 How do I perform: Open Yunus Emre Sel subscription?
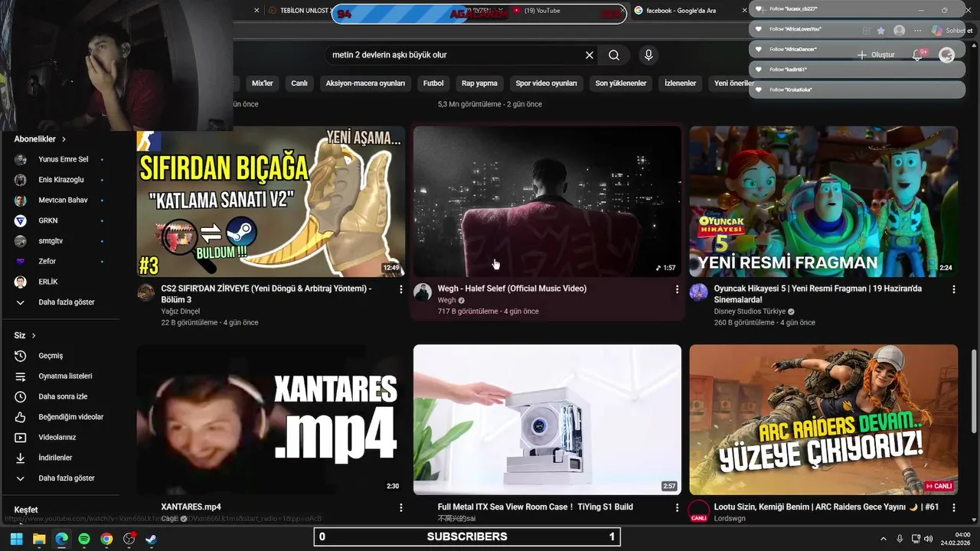(64, 160)
